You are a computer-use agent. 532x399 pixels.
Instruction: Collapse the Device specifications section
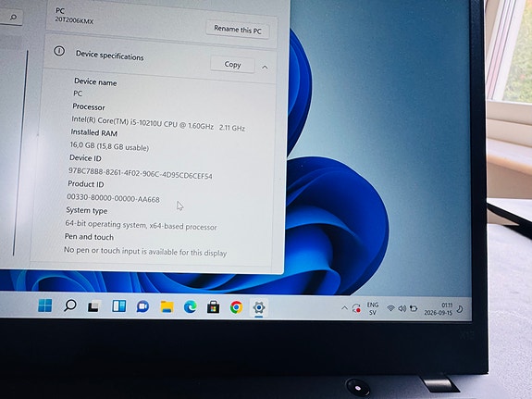265,68
